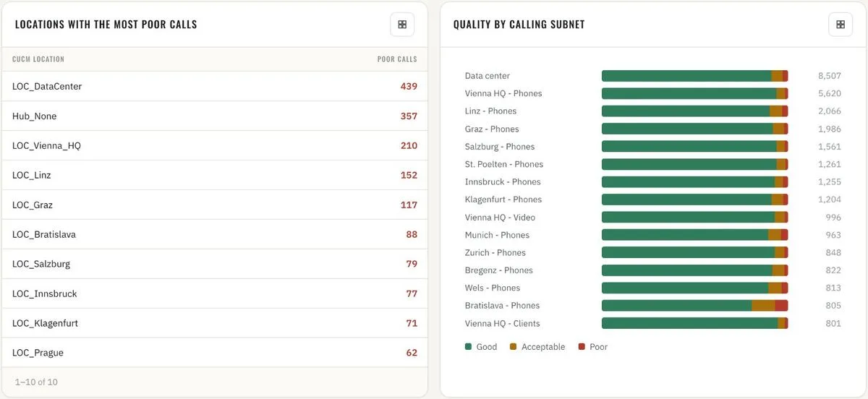Click the Klagenfurt - Phones label

pos(503,199)
